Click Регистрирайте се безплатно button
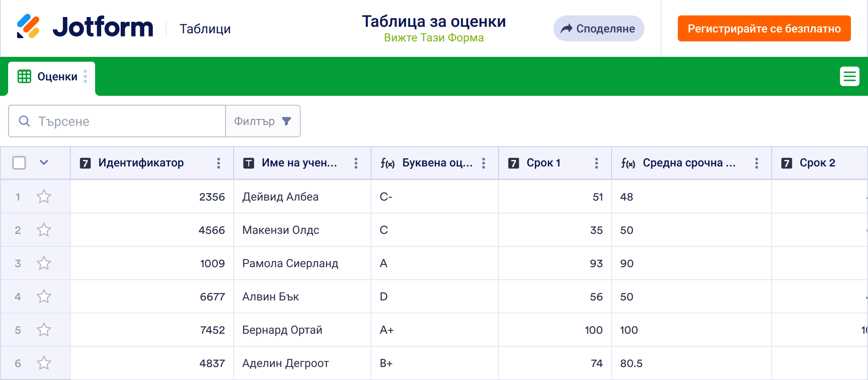 coord(764,28)
